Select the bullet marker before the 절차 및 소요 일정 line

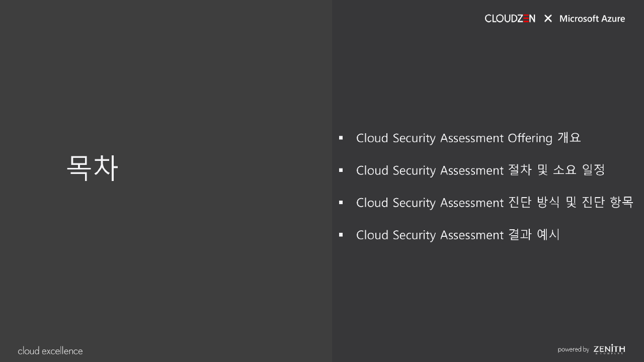click(341, 170)
